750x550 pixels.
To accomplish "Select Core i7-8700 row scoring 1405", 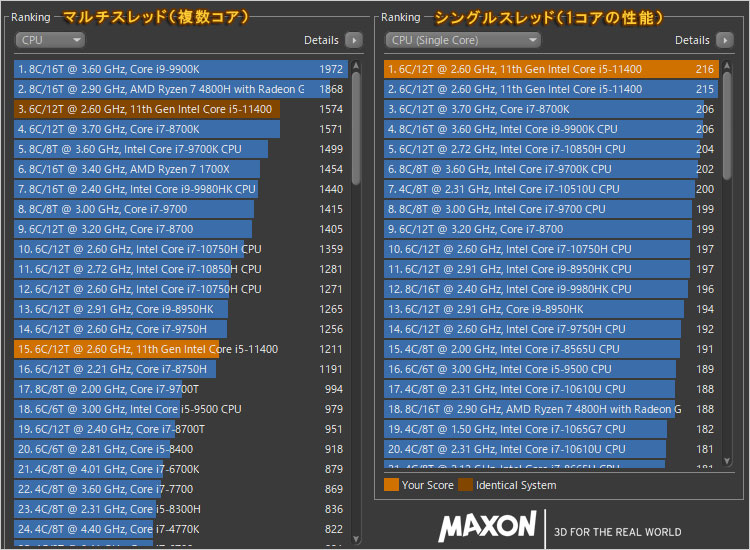I will point(181,229).
